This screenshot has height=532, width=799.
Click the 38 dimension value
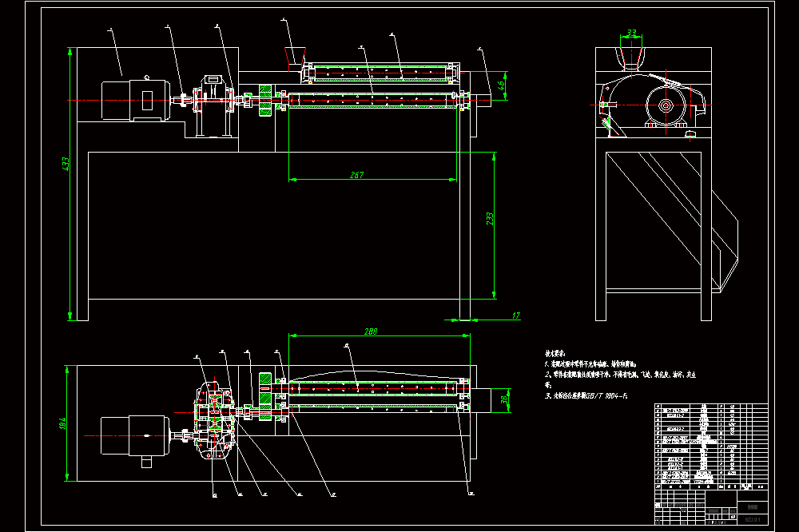pyautogui.click(x=504, y=400)
